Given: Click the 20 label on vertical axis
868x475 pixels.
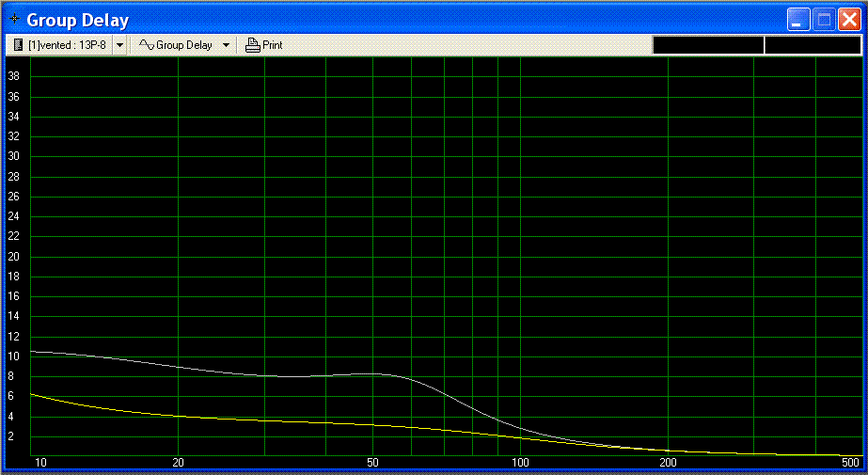Looking at the screenshot, I should (x=13, y=257).
